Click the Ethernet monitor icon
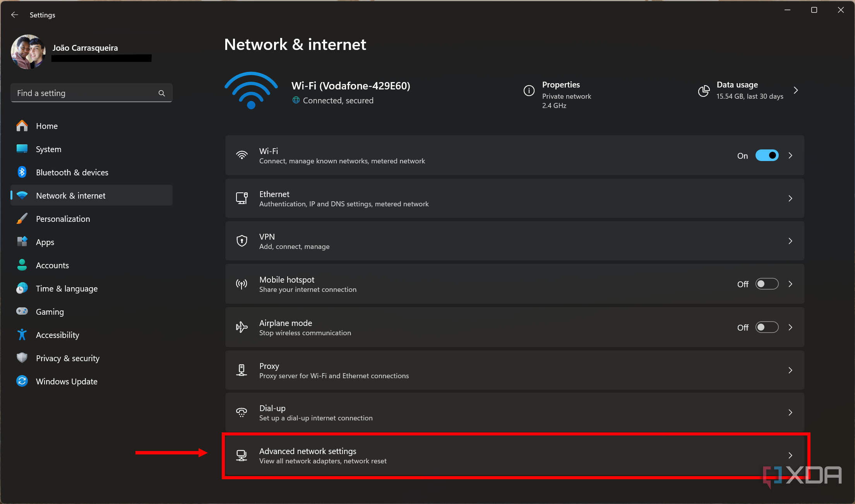The height and width of the screenshot is (504, 855). [242, 198]
